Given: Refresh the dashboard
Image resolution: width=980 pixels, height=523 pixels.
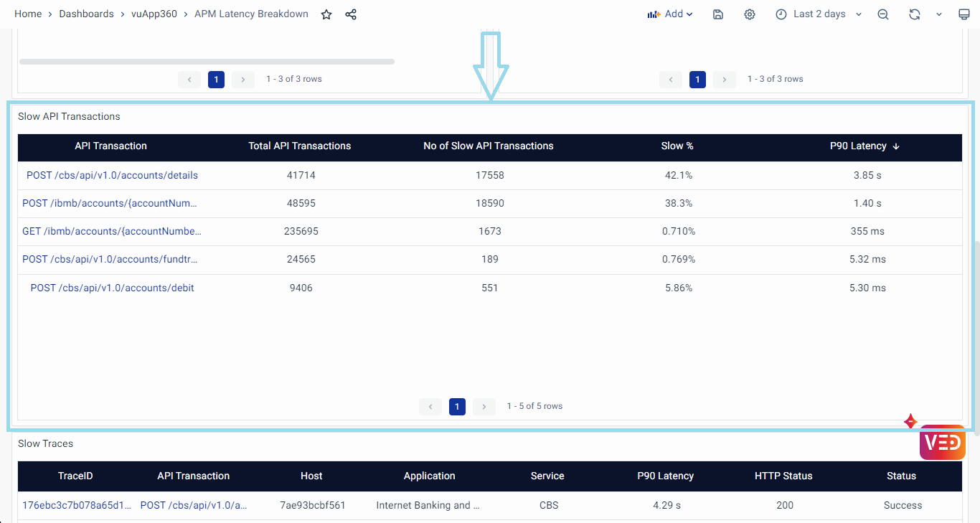Looking at the screenshot, I should pos(914,14).
